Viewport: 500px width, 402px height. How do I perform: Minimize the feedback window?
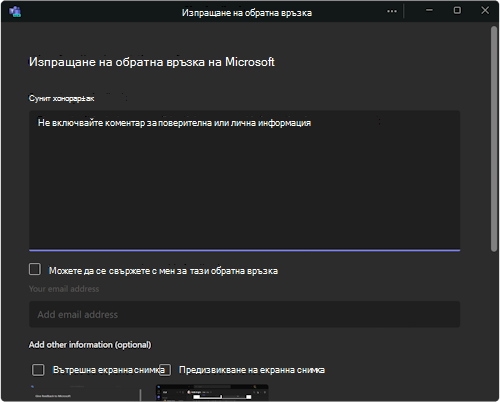click(429, 11)
